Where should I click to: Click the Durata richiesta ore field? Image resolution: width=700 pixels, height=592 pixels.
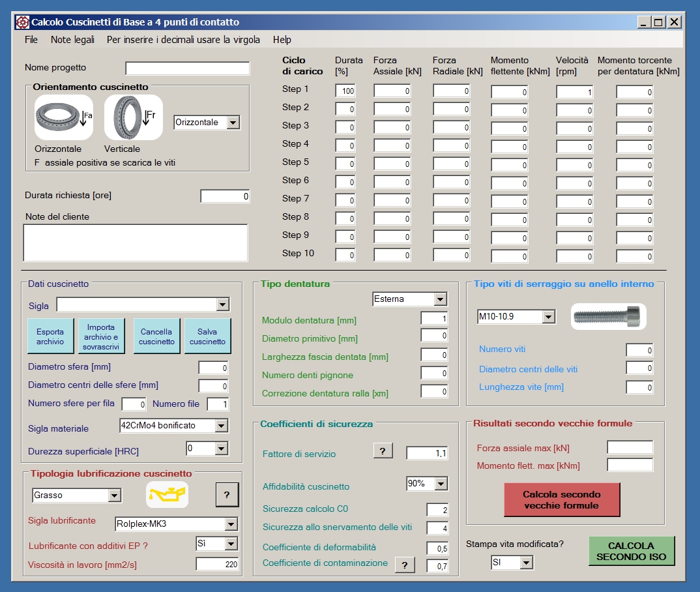click(225, 196)
